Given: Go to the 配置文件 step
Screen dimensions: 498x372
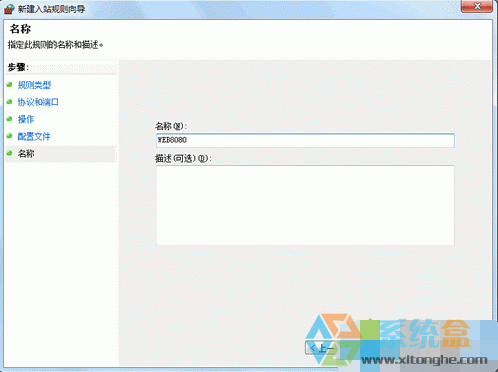Looking at the screenshot, I should (x=34, y=136).
